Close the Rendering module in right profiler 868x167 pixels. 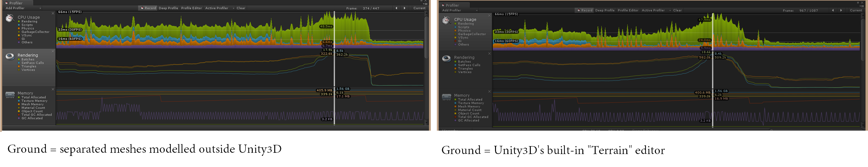489,53
